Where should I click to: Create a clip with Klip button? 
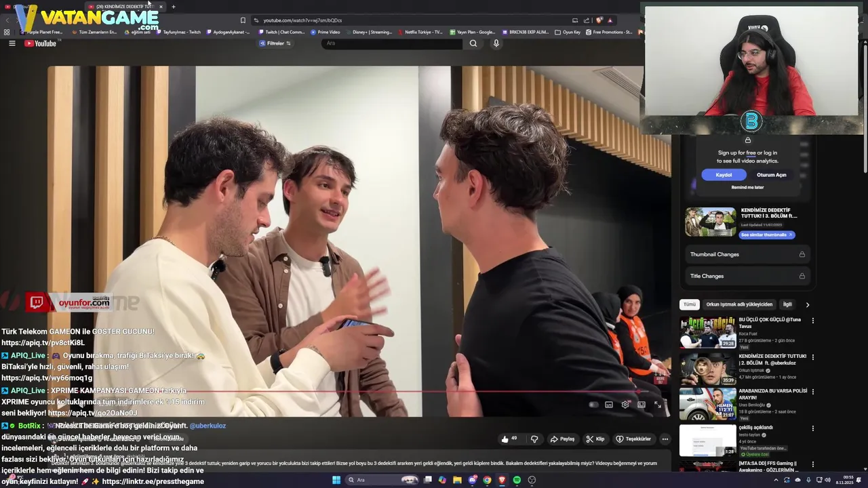[595, 439]
